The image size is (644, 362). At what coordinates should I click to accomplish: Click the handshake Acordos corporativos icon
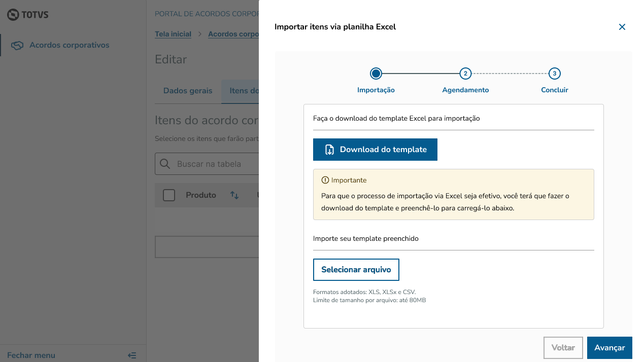(17, 46)
